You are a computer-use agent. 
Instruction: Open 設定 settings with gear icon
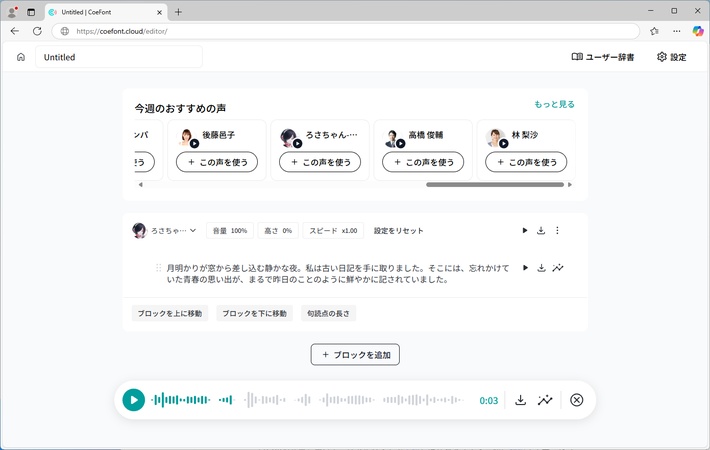pos(672,57)
